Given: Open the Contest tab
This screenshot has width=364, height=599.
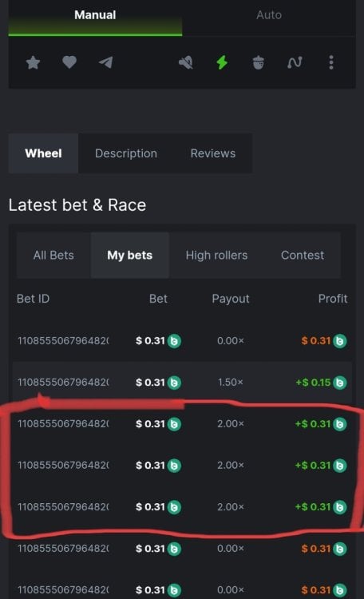Looking at the screenshot, I should (x=303, y=256).
